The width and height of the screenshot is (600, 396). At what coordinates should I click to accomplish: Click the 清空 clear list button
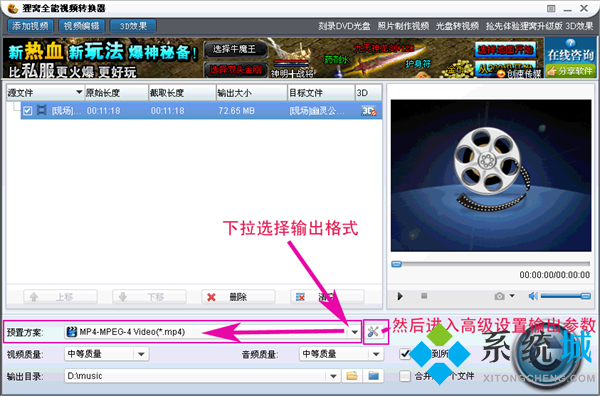coord(327,297)
